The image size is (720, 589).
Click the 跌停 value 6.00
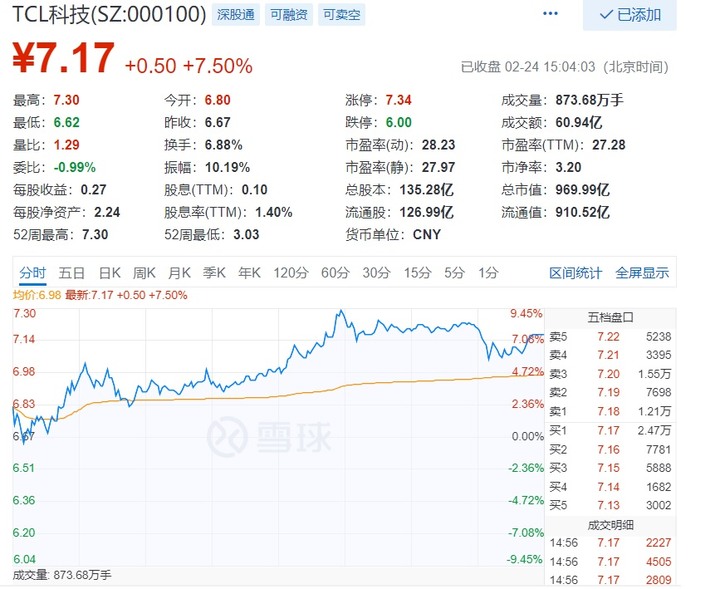click(399, 123)
